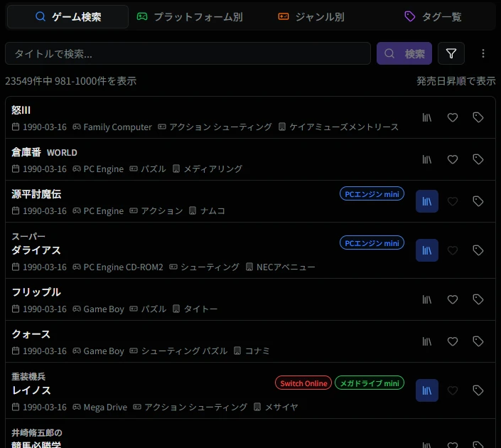Click heart icon for 源平討魔伝
This screenshot has width=501, height=448.
pyautogui.click(x=453, y=201)
